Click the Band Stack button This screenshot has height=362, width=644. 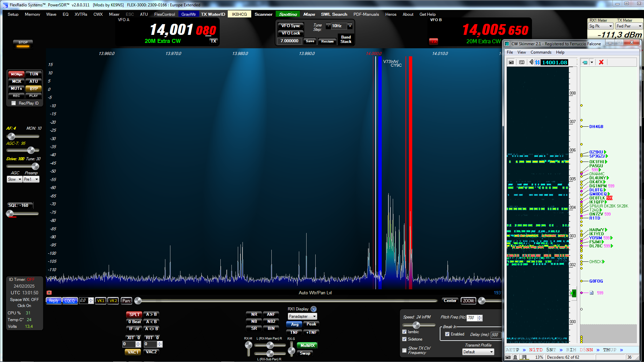click(346, 40)
